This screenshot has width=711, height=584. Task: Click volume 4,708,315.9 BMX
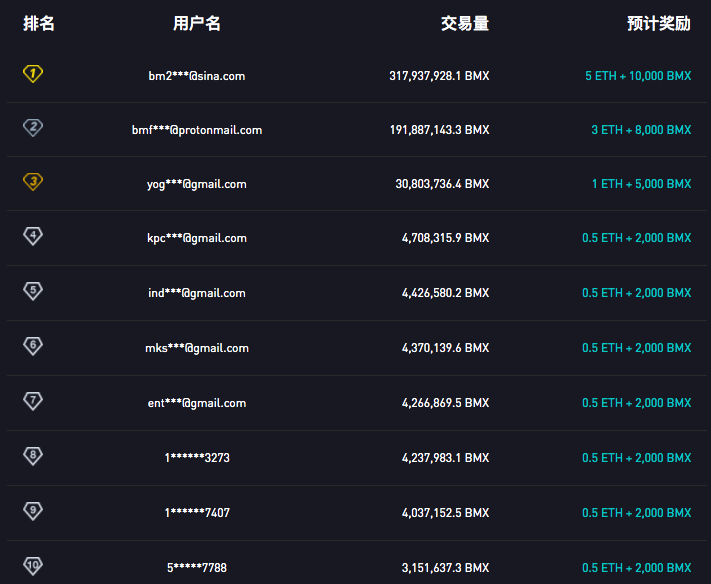(x=446, y=238)
